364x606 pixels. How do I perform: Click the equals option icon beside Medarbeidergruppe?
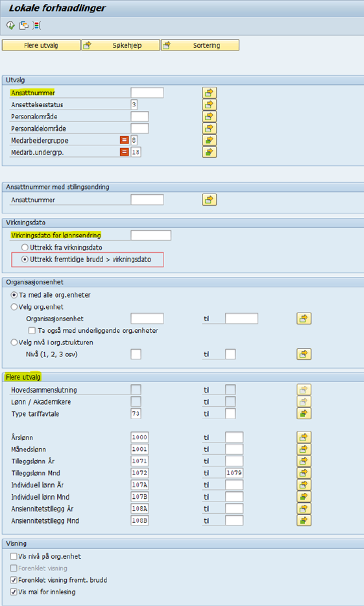point(124,140)
